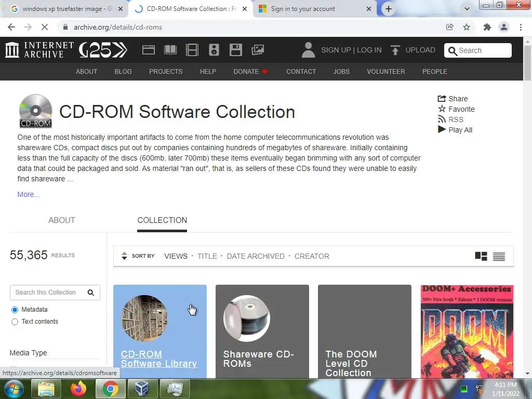
Task: Click the Favorite link
Action: pos(456,109)
